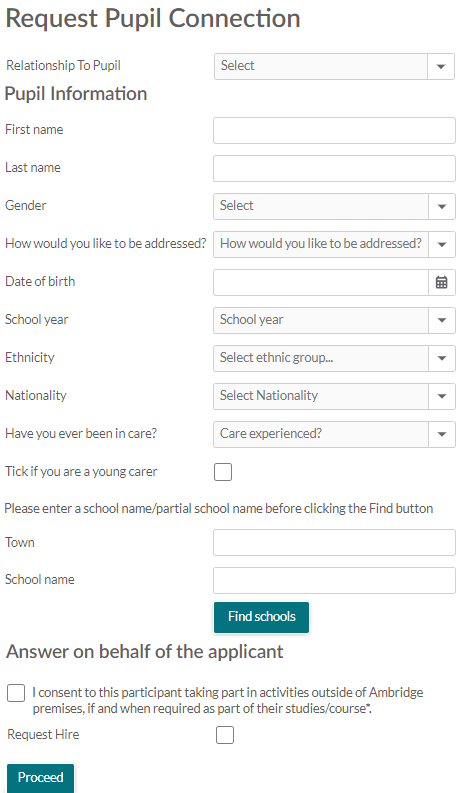The width and height of the screenshot is (459, 793).
Task: Select the Date of birth text field
Action: tap(321, 282)
